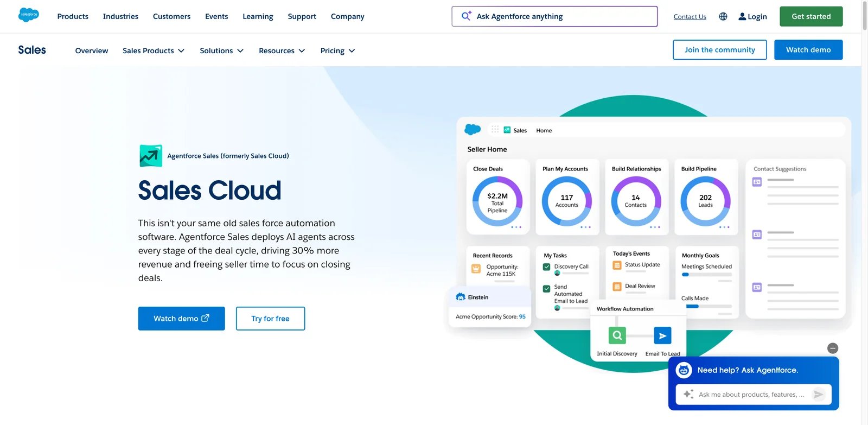Click the Agentforce search sparkle icon
868x425 pixels.
coord(466,16)
